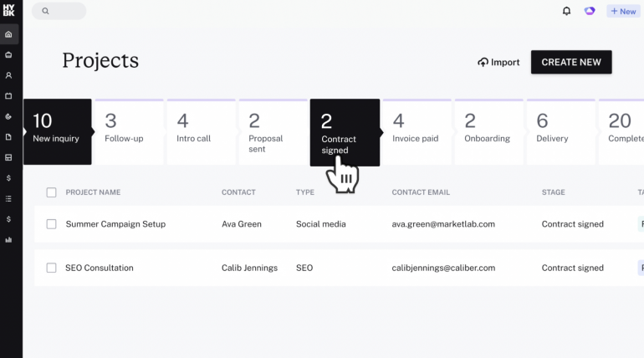Click the SEO type cell

(x=304, y=268)
